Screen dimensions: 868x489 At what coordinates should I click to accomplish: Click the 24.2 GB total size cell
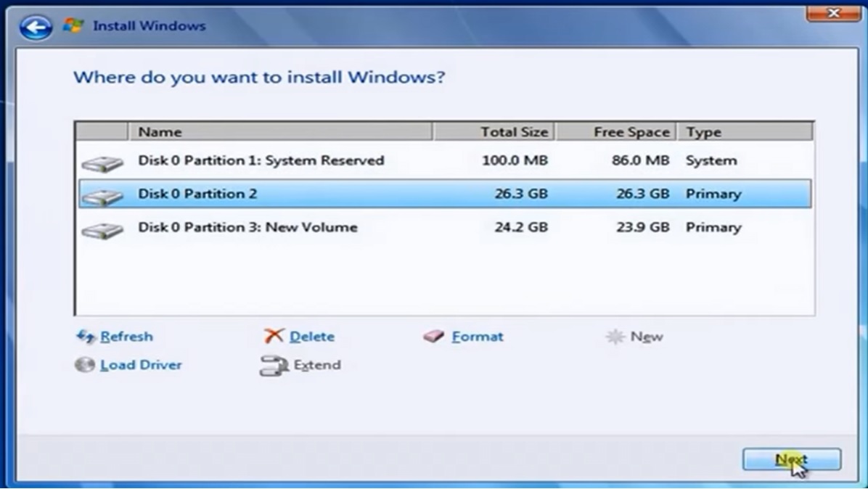521,227
